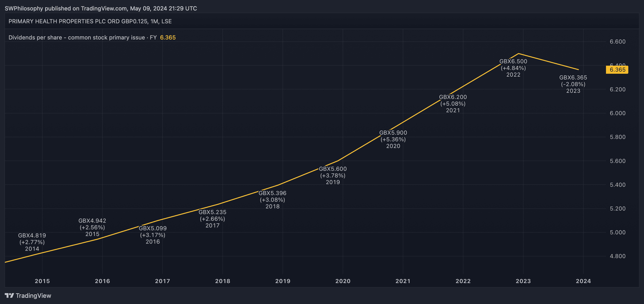Click the GBX6.365 2023 data label
Viewport: 644px width, 304px height.
pyautogui.click(x=573, y=84)
